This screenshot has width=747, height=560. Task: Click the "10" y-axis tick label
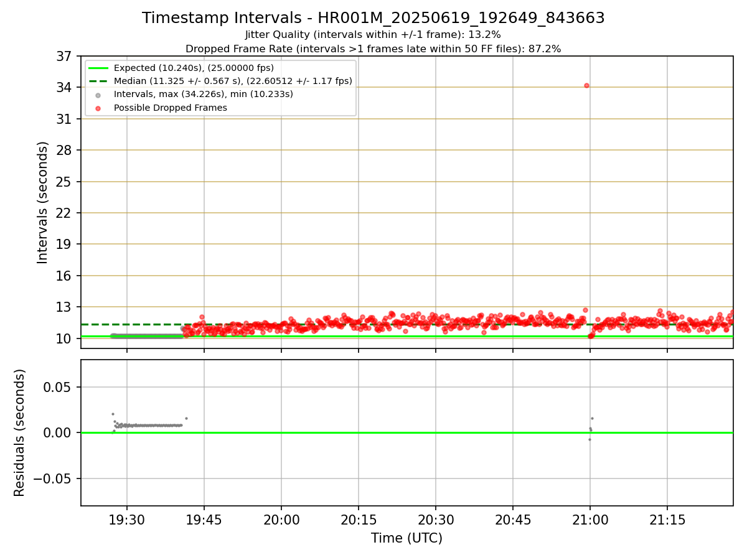pos(65,339)
